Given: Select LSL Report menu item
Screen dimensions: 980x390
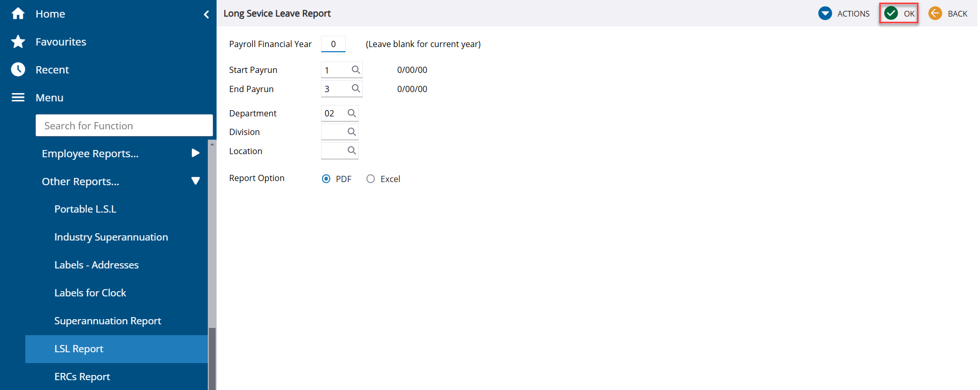Looking at the screenshot, I should pyautogui.click(x=116, y=349).
